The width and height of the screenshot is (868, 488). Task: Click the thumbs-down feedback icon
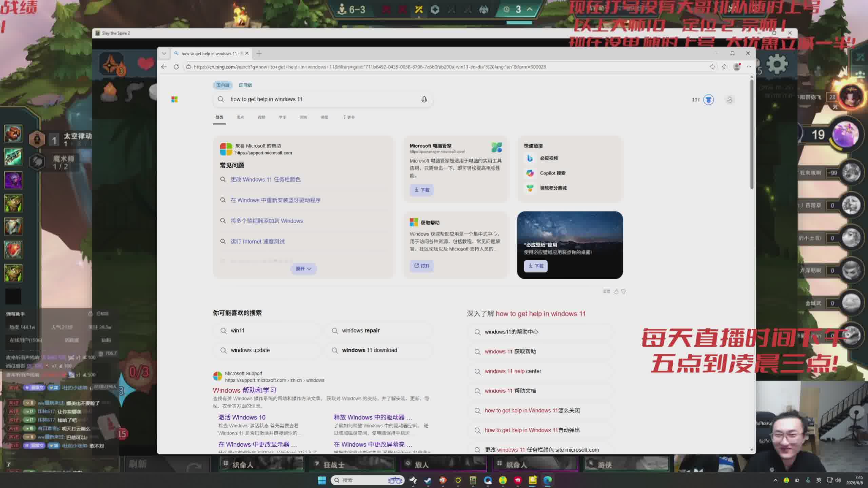point(624,291)
